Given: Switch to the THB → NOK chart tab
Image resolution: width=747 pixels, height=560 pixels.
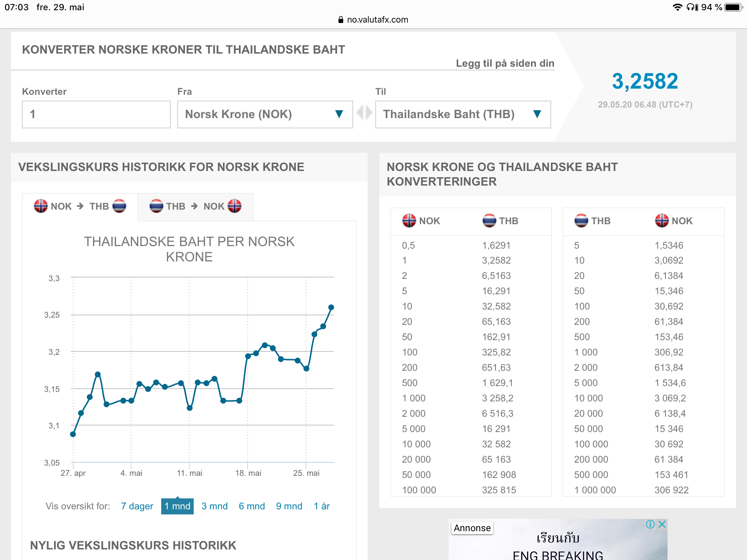Looking at the screenshot, I should 195,206.
